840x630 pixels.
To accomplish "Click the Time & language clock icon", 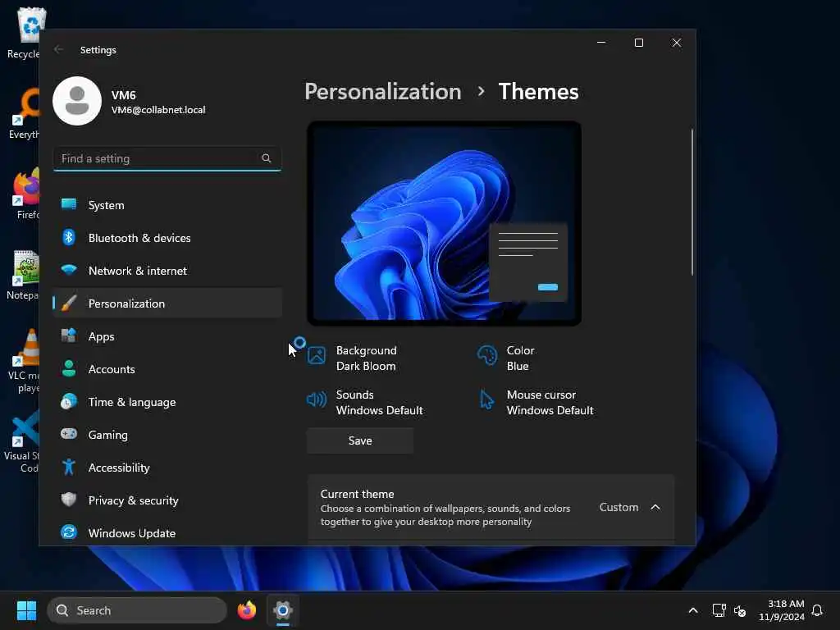I will tap(69, 402).
